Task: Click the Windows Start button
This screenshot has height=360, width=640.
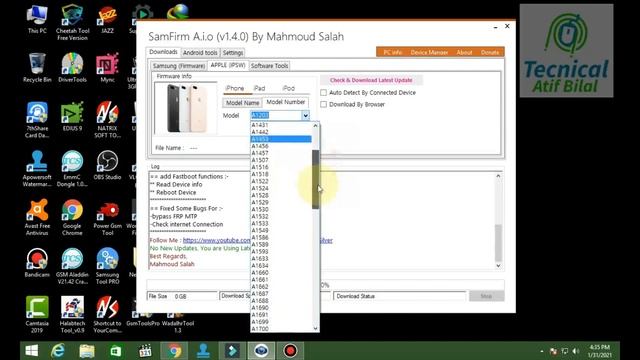Action: pyautogui.click(x=32, y=351)
